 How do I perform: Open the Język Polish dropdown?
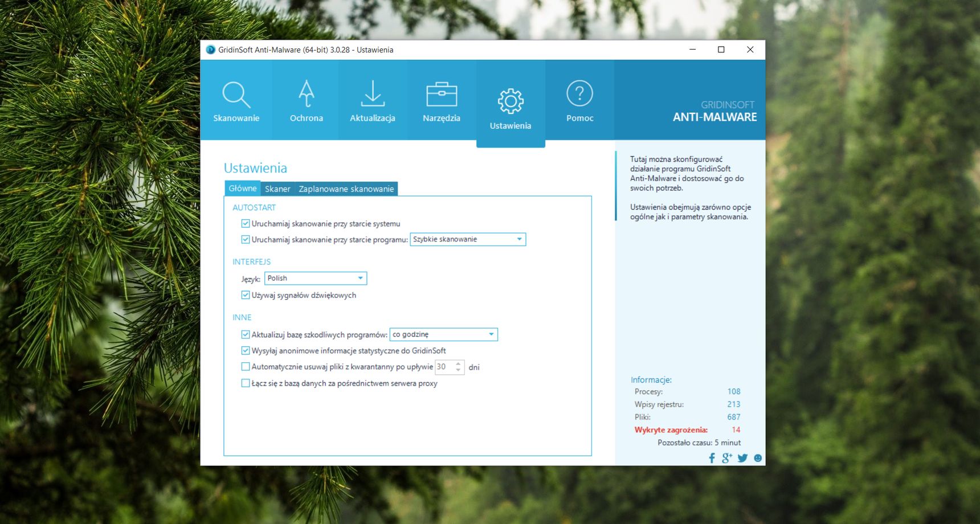pos(316,278)
